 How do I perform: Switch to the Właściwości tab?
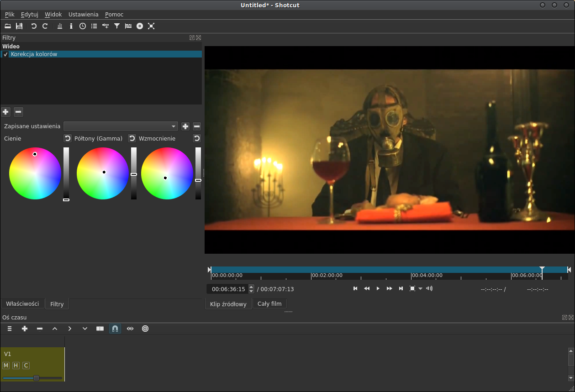[22, 303]
